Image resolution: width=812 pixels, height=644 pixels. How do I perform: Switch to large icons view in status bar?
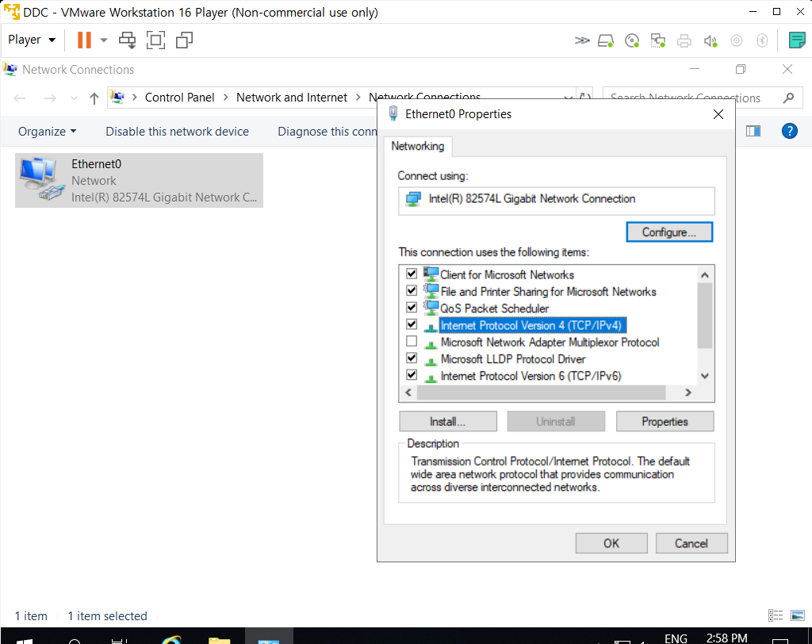[798, 615]
